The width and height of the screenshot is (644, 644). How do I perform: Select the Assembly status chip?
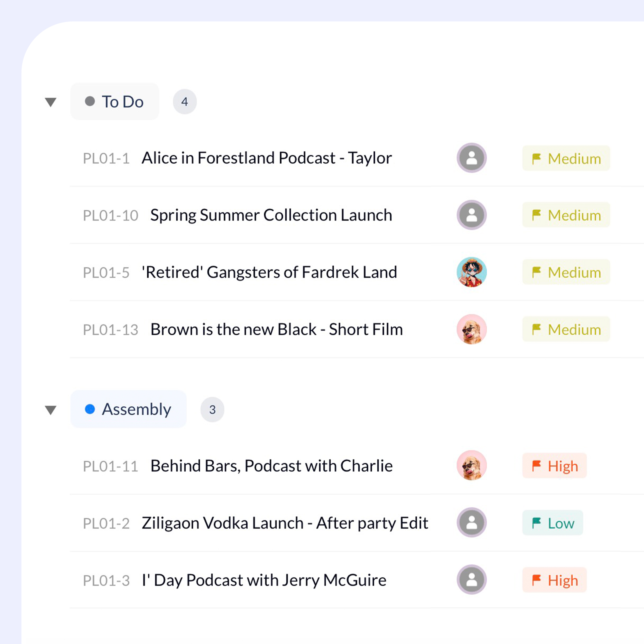click(x=129, y=409)
